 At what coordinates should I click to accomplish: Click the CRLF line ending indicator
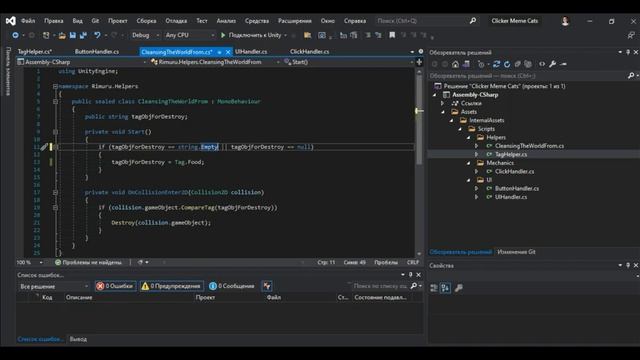tap(413, 262)
